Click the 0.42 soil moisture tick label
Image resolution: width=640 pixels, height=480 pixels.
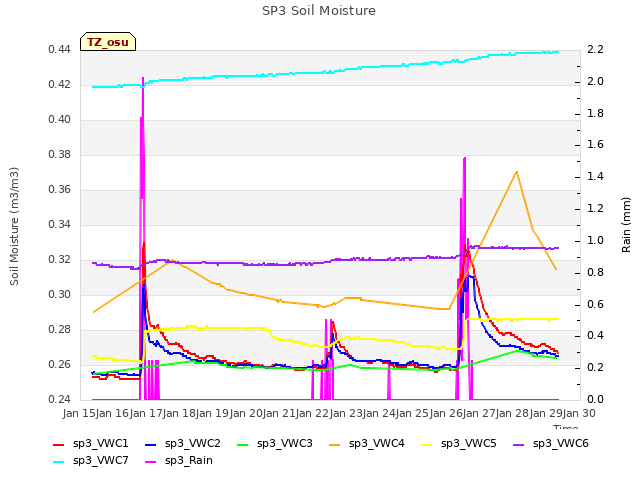[59, 85]
